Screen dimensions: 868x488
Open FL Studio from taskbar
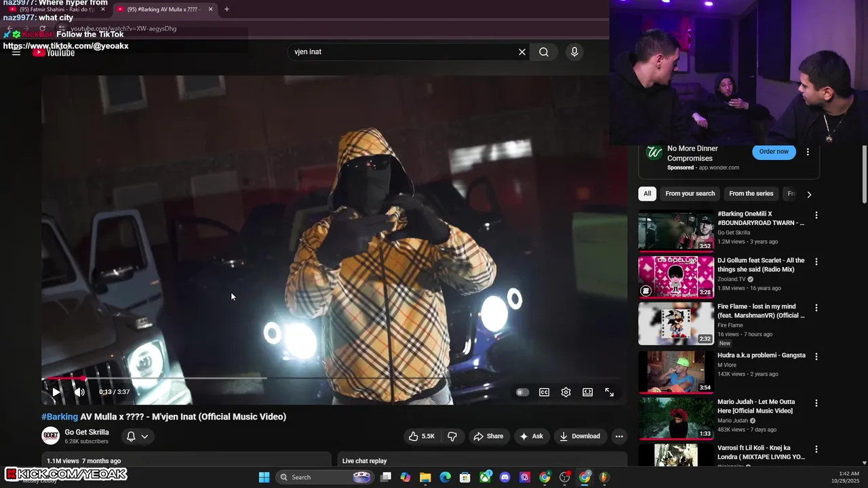click(x=604, y=477)
